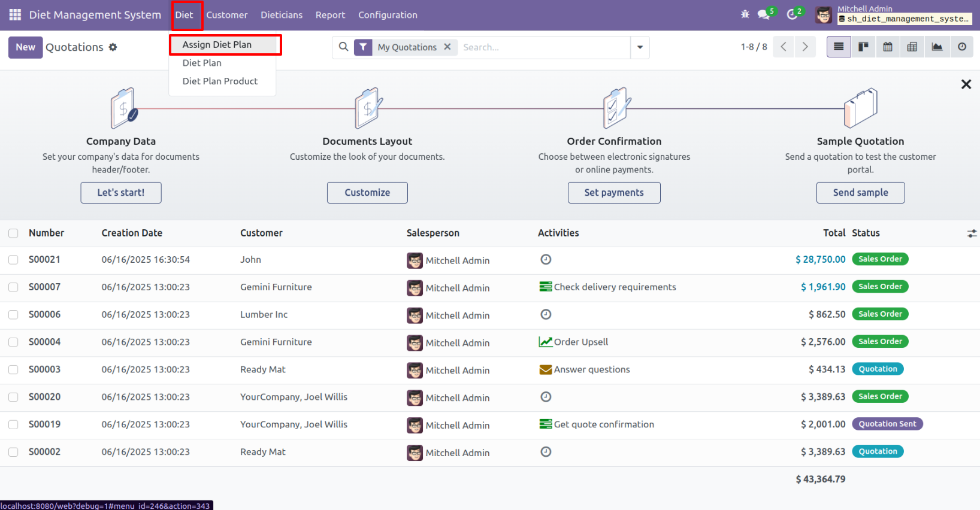The image size is (980, 510).
Task: Create a New quotation
Action: (25, 47)
